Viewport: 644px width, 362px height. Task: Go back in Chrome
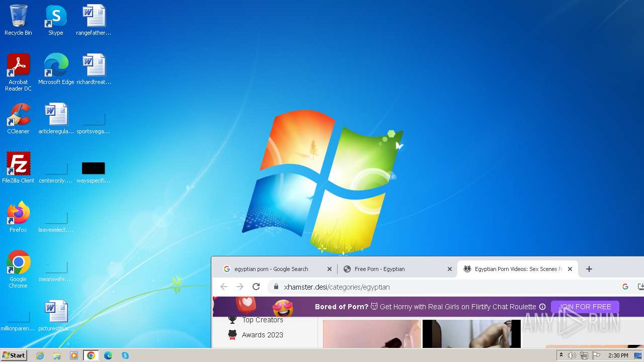click(x=224, y=287)
